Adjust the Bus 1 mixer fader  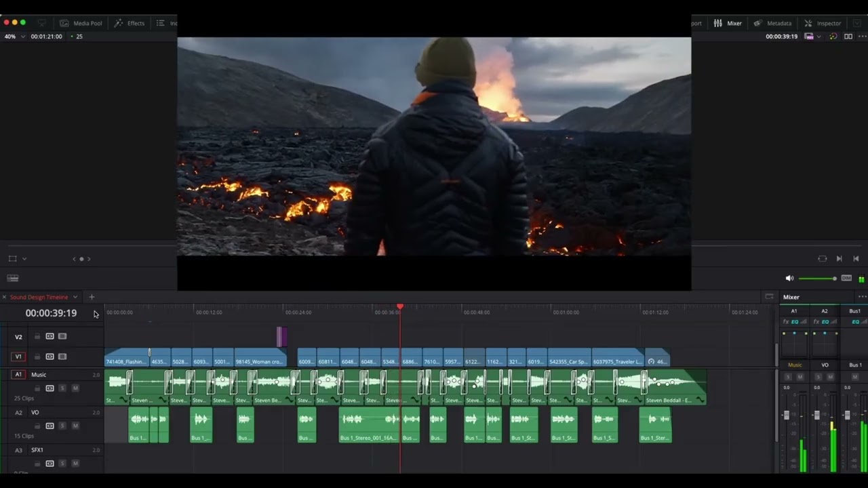(847, 415)
